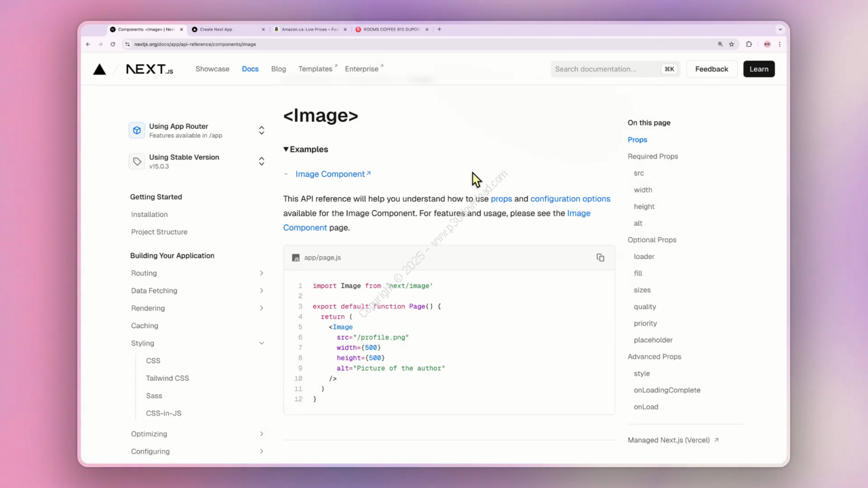Click the Vercel triangle logo
Viewport: 868px width, 488px height.
pos(100,69)
